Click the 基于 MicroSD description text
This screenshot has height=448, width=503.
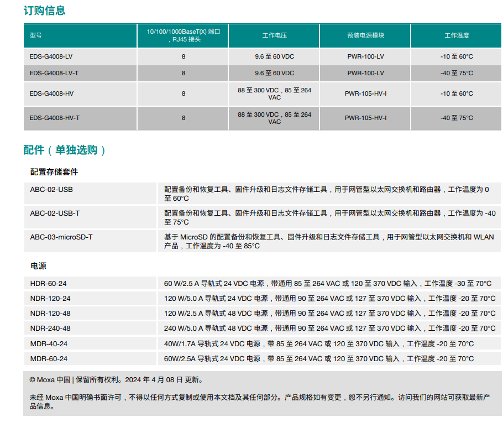[329, 241]
